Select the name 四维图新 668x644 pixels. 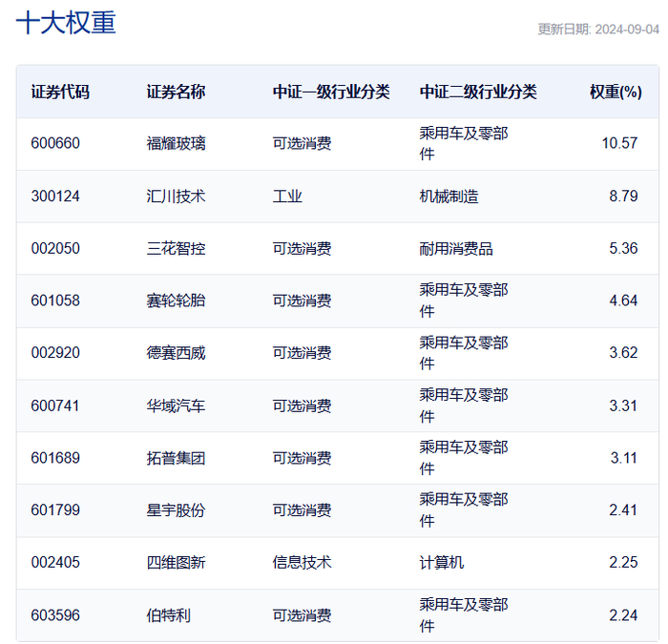coord(176,563)
